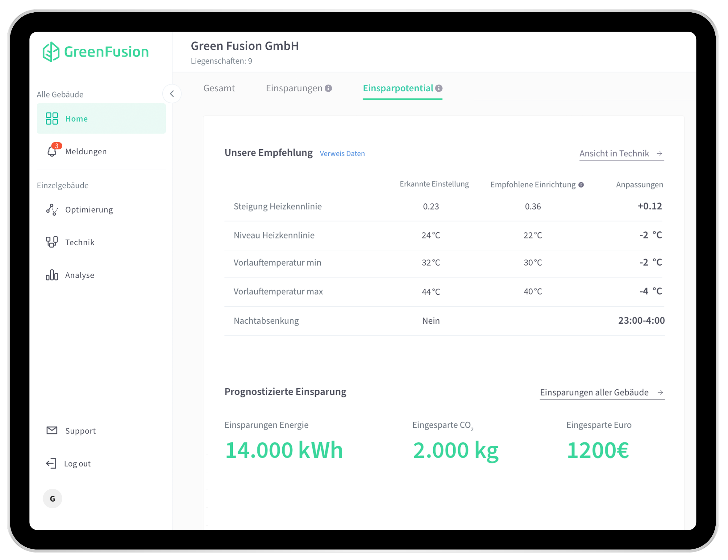This screenshot has height=560, width=728.
Task: Click the Optimierung curve icon
Action: (x=52, y=210)
